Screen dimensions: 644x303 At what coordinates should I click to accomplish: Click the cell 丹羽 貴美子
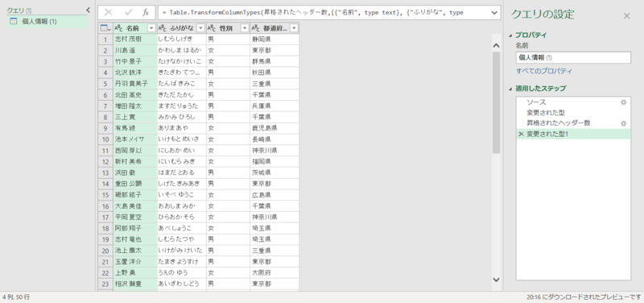[x=135, y=84]
